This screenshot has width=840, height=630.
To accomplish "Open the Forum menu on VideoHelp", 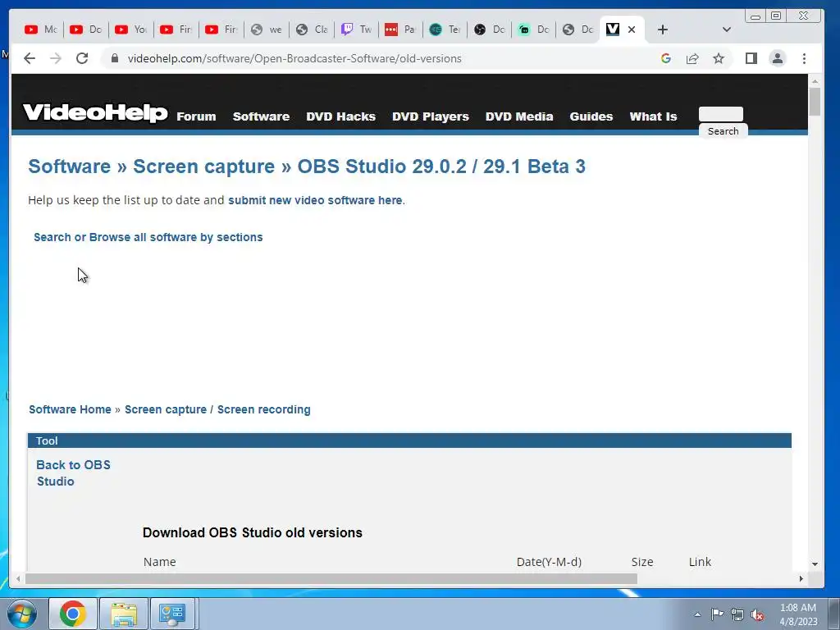I will (197, 116).
